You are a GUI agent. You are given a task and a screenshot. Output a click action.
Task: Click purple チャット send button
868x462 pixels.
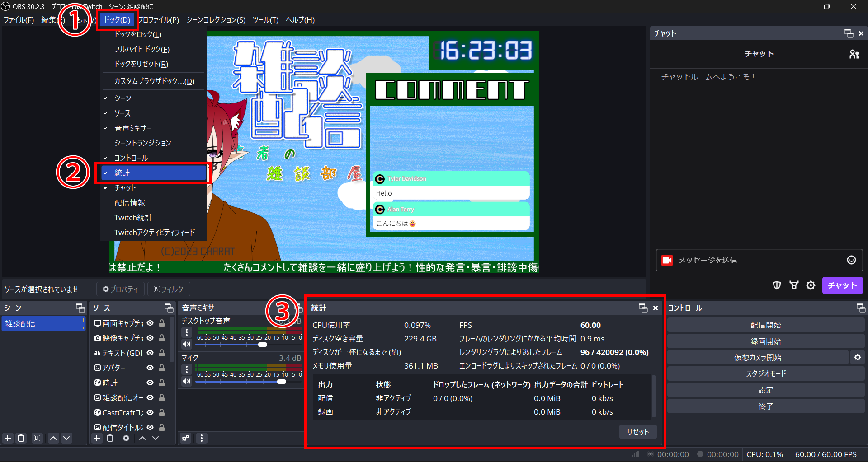click(x=842, y=285)
